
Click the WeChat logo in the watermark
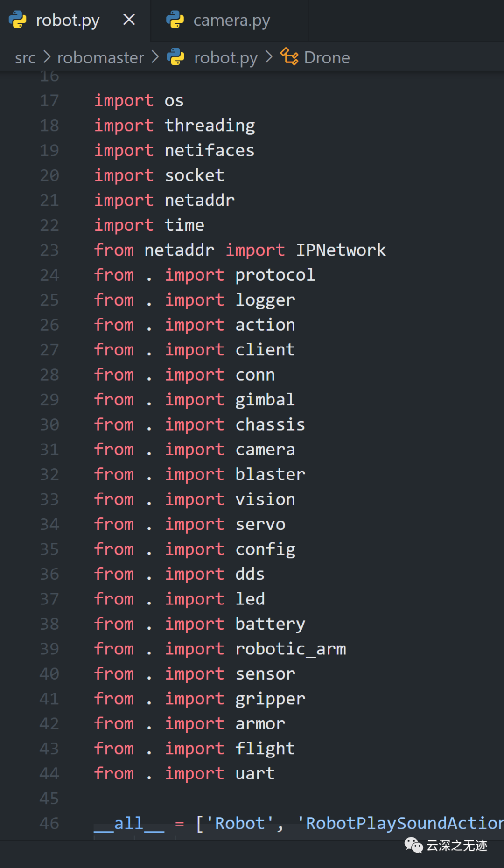413,845
